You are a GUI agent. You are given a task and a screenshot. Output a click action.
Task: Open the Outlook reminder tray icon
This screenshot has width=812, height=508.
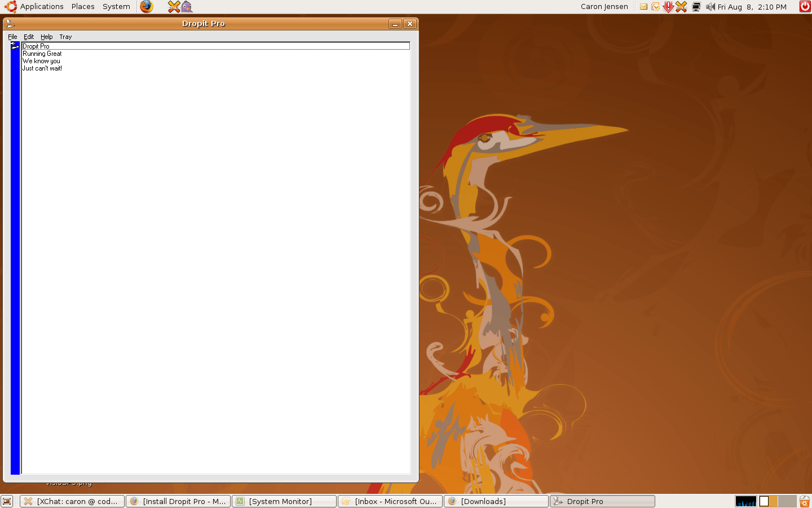[x=655, y=7]
